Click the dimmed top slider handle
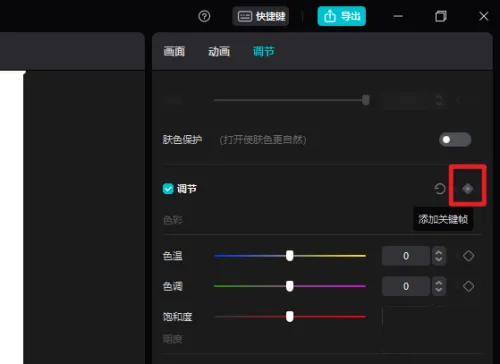The width and height of the screenshot is (500, 364). (366, 100)
